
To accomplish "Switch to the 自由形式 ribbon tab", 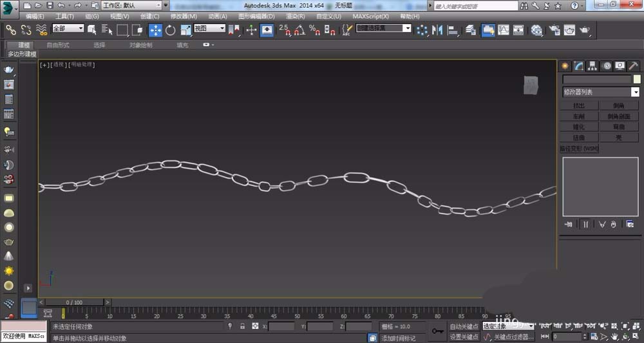I will point(58,45).
